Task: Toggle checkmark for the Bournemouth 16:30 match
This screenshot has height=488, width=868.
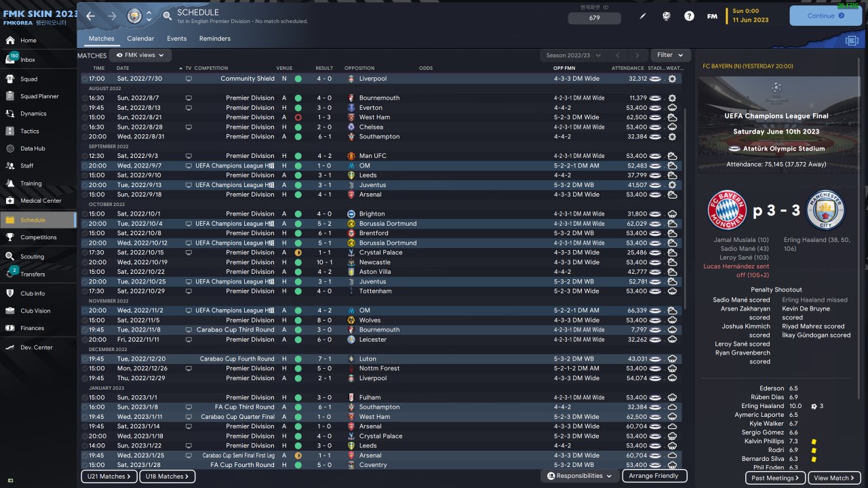Action: click(x=85, y=98)
